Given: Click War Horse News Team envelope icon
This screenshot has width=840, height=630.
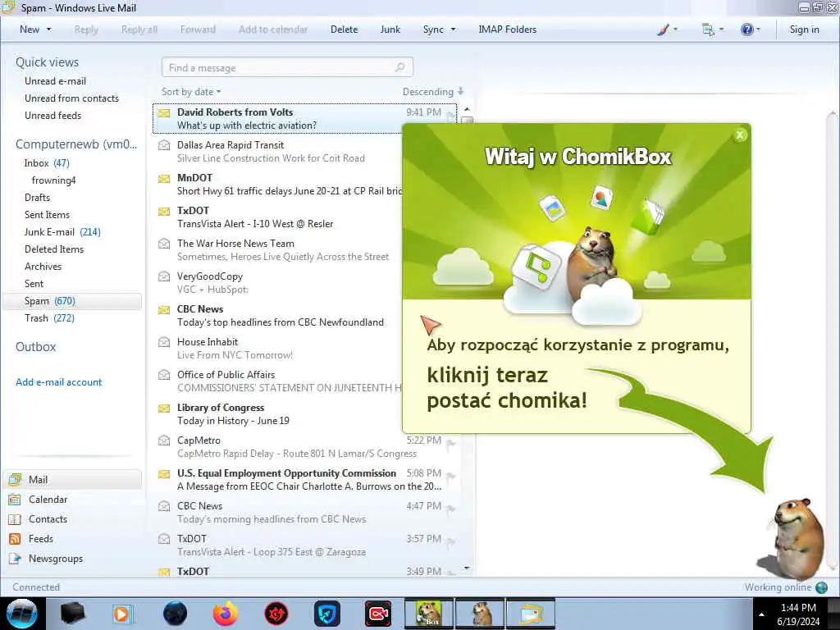Looking at the screenshot, I should [164, 244].
